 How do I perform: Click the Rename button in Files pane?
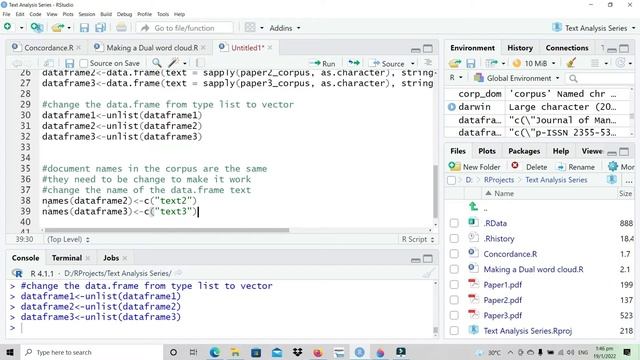pos(576,167)
